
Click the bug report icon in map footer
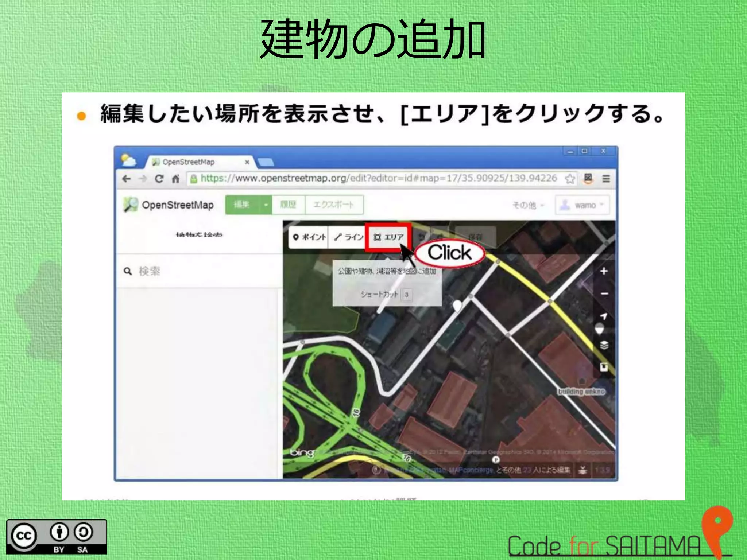point(583,470)
